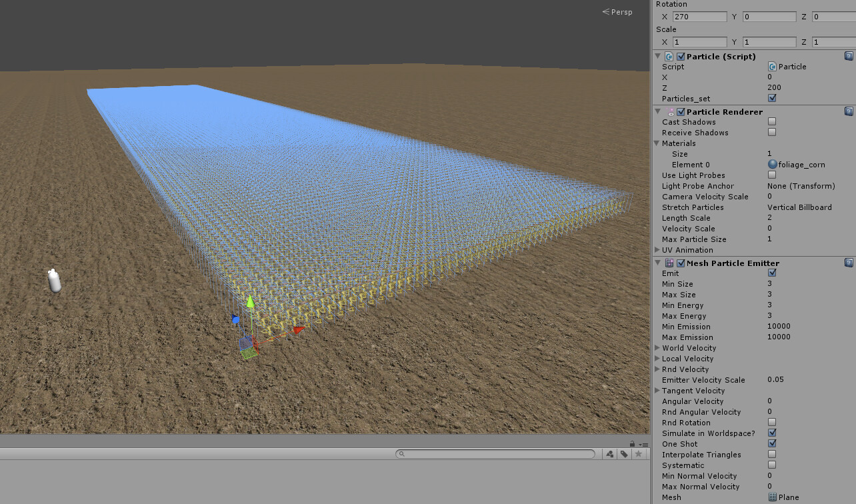Click the C# script icon beside Particle (Script)
856x504 pixels.
(669, 56)
